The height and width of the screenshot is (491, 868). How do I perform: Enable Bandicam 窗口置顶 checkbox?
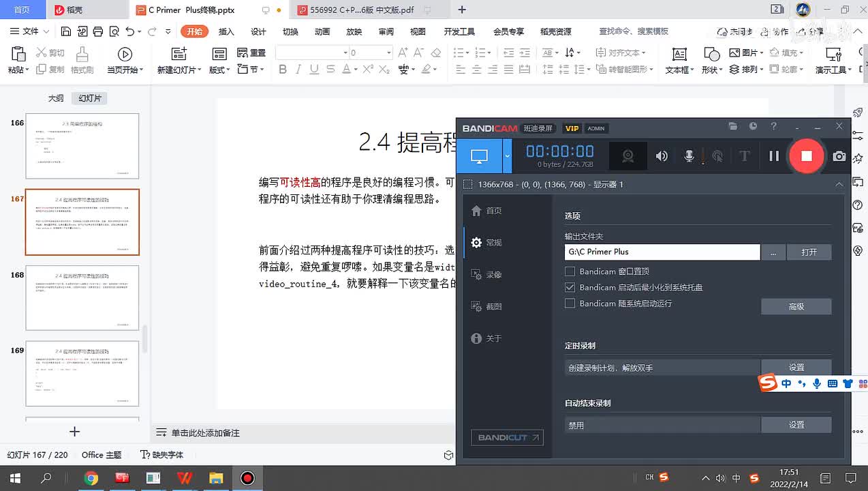570,271
